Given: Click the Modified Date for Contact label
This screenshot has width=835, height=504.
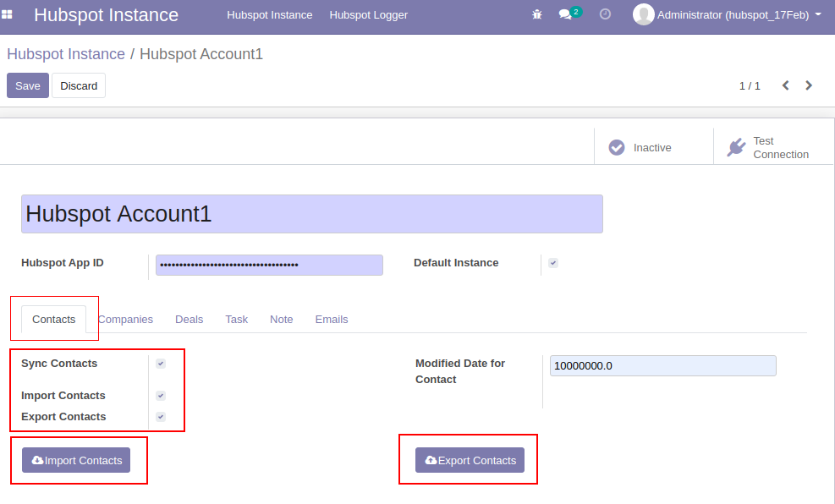Looking at the screenshot, I should tap(460, 371).
